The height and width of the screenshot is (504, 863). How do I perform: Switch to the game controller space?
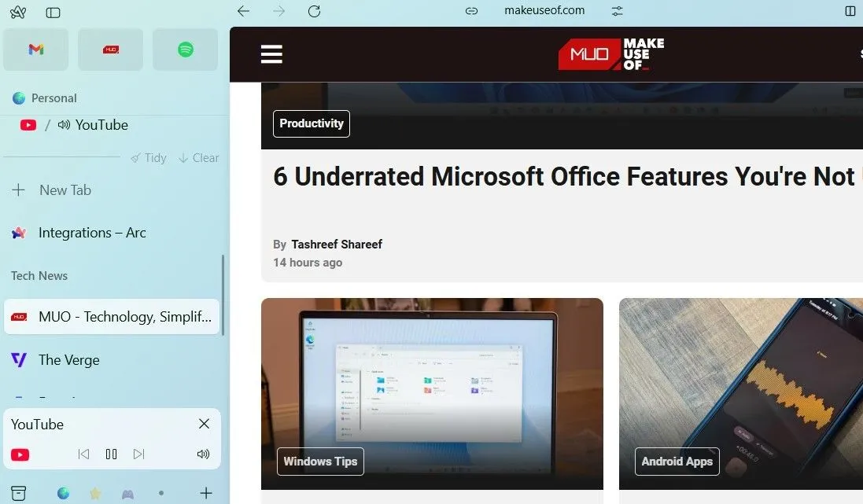127,494
